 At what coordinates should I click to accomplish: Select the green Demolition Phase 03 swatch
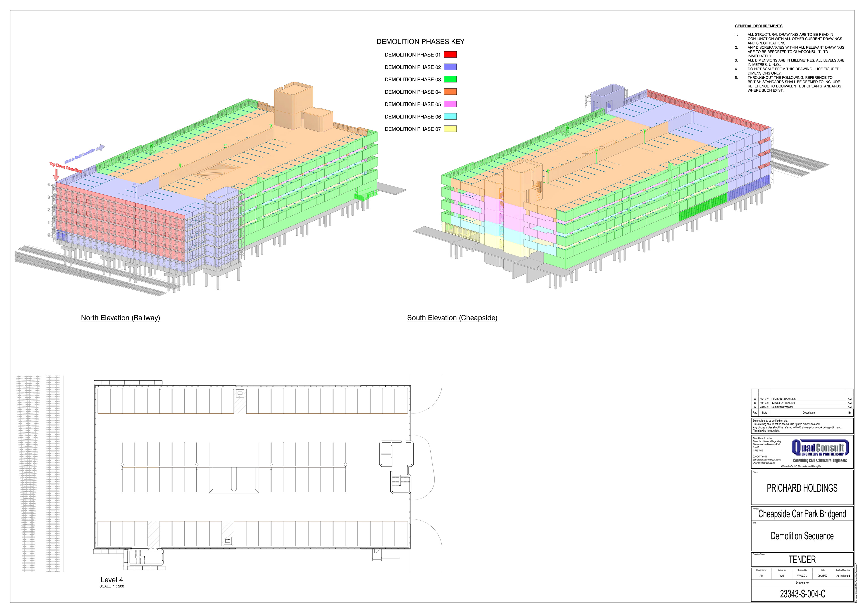coord(450,79)
